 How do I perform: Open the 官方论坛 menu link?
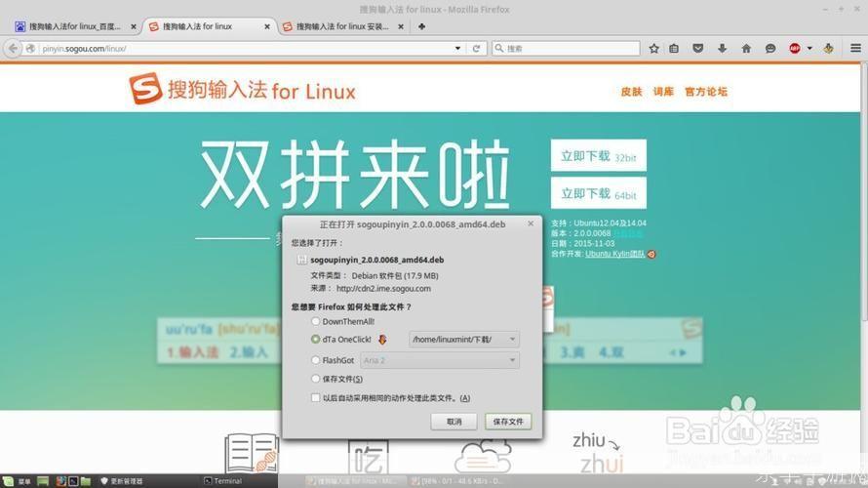tap(706, 92)
